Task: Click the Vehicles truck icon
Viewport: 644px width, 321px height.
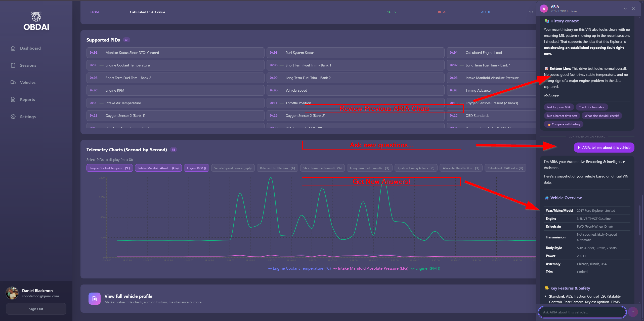Action: (13, 82)
